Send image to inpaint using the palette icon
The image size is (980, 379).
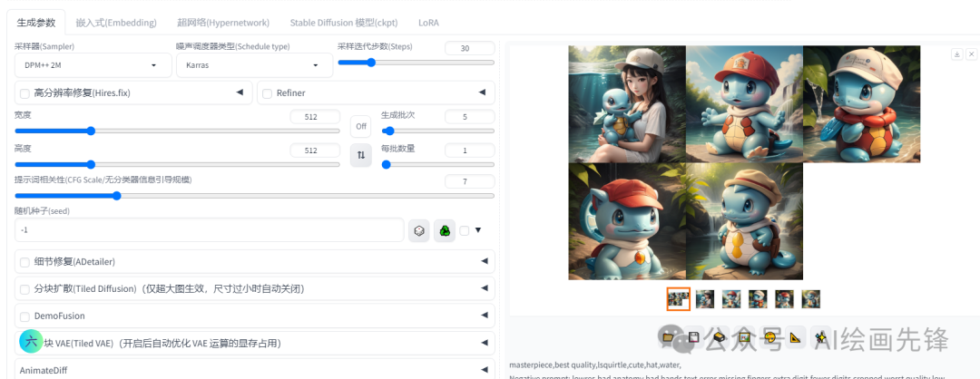(769, 337)
